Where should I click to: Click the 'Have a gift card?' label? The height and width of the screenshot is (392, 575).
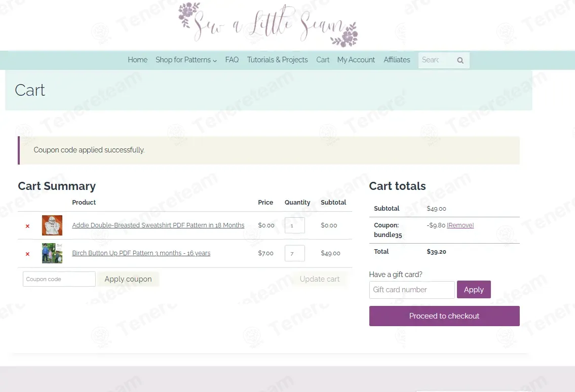(396, 275)
